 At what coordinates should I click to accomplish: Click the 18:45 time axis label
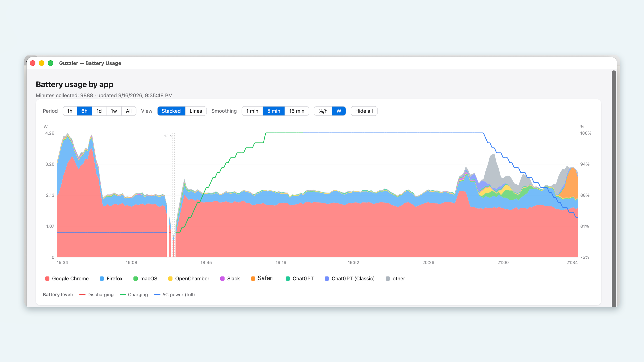point(206,263)
